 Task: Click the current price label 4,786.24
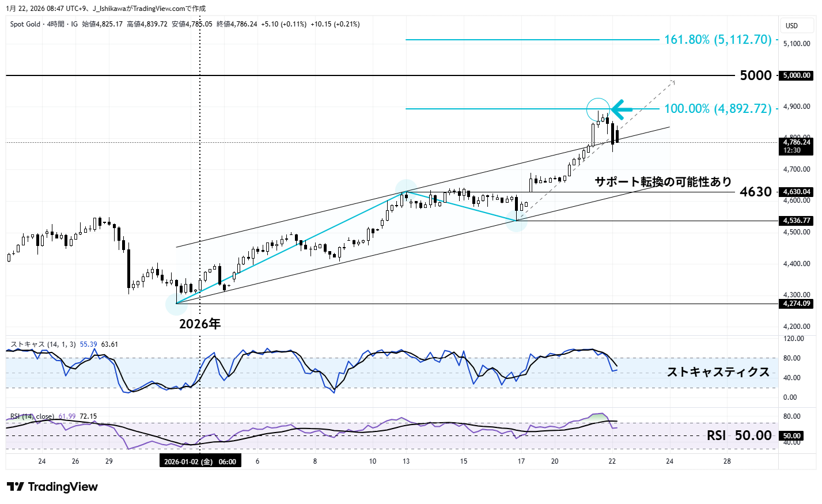[x=797, y=142]
